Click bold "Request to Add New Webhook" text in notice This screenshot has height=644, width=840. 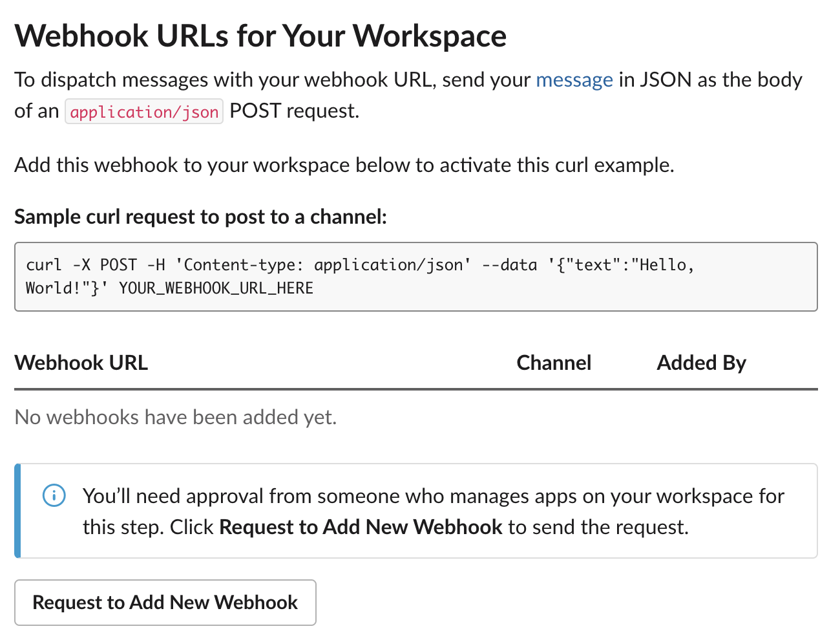pyautogui.click(x=361, y=528)
